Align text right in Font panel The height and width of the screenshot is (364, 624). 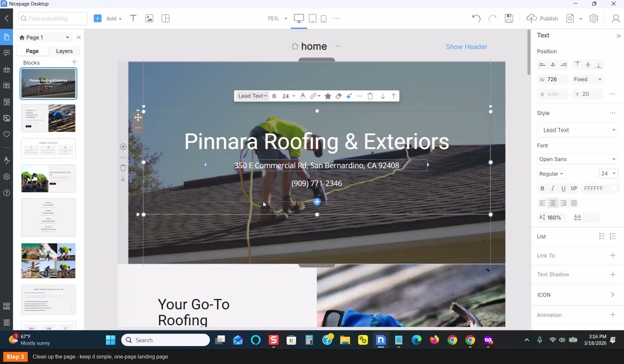(x=563, y=203)
